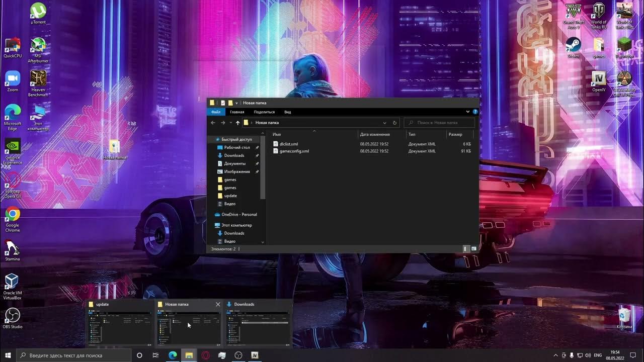
Task: Expand the Explorer ribbon with the chevron
Action: click(467, 112)
